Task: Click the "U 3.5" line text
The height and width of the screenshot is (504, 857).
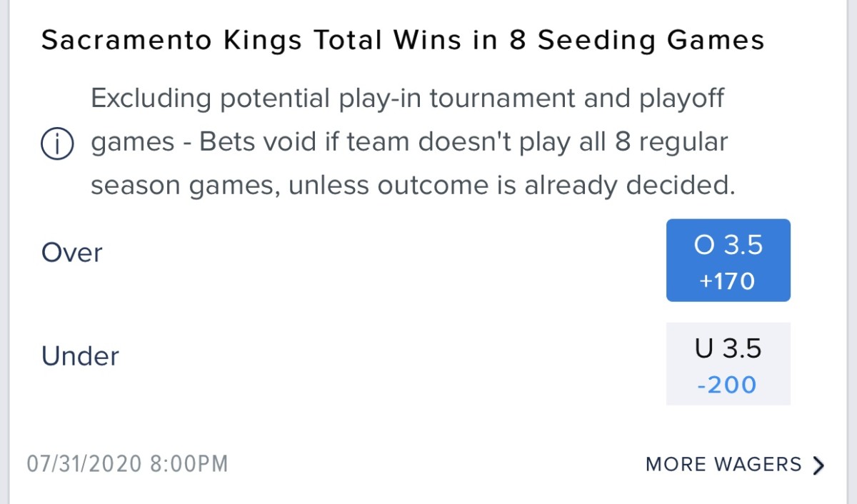Action: pos(728,348)
